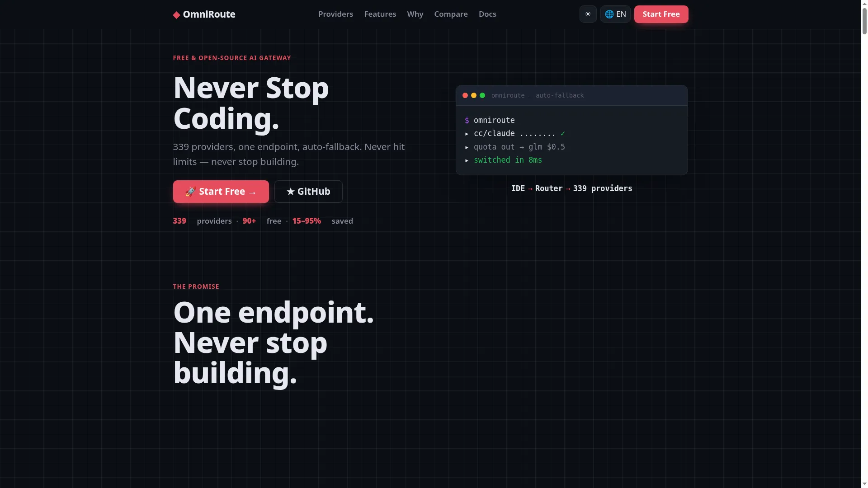The width and height of the screenshot is (868, 488).
Task: Toggle the light/dark theme sun button
Action: [588, 14]
